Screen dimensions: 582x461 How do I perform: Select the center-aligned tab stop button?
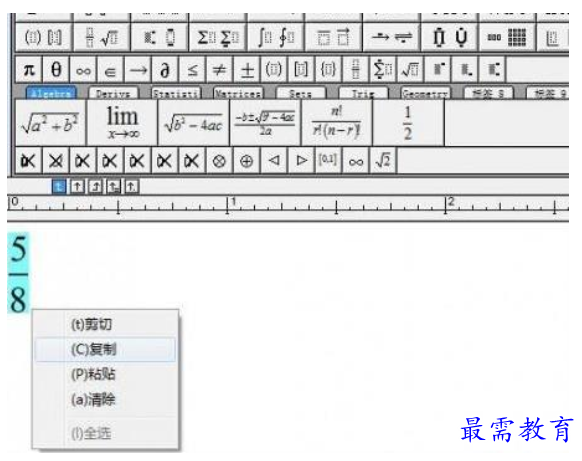[77, 186]
